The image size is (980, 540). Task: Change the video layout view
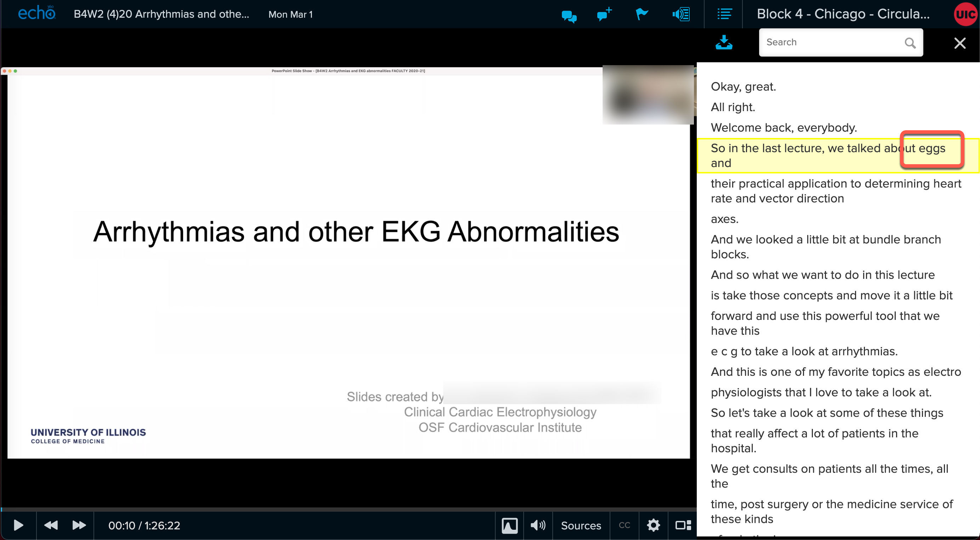[x=683, y=525]
